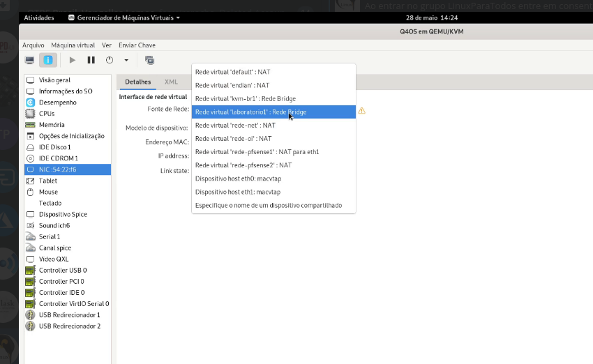
Task: Show virtual hardware details info icon
Action: click(x=48, y=60)
